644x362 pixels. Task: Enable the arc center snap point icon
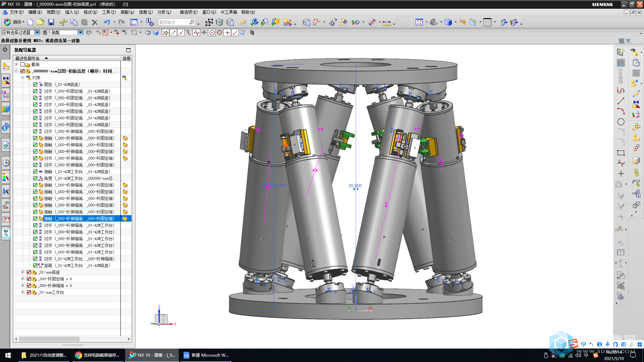click(212, 33)
